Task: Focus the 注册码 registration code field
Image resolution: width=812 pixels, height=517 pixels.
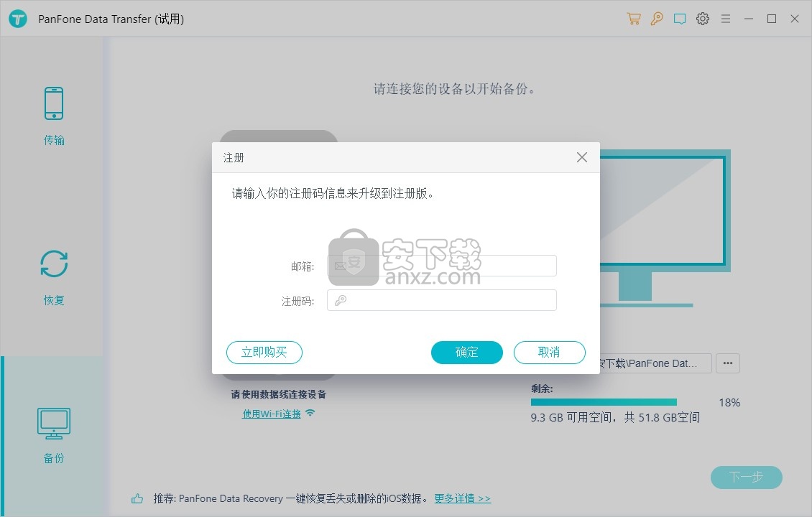Action: coord(442,300)
